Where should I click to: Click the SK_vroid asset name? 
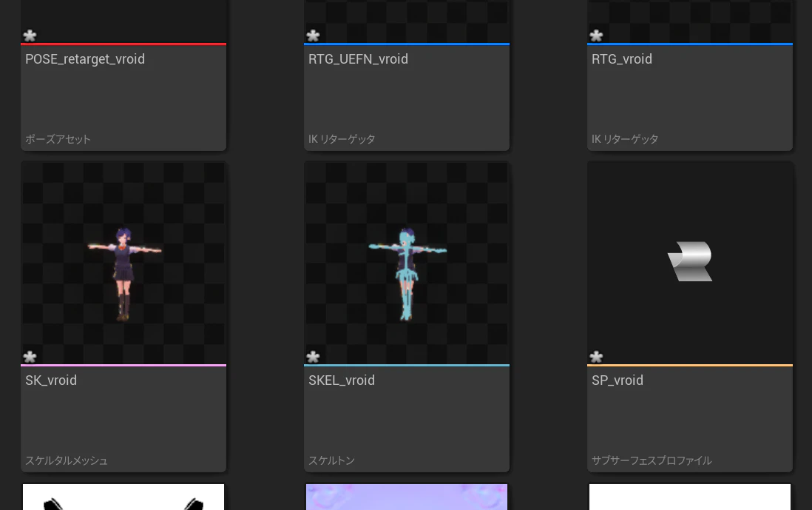[51, 380]
